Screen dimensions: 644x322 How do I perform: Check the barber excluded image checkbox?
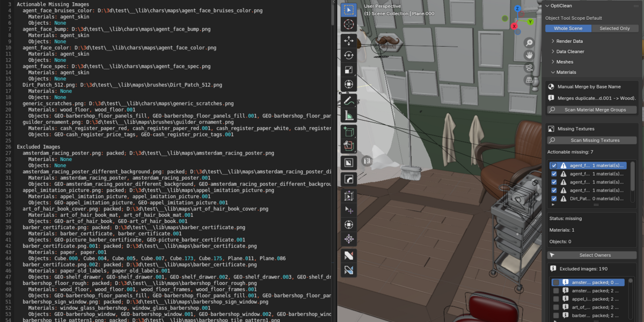(556, 315)
